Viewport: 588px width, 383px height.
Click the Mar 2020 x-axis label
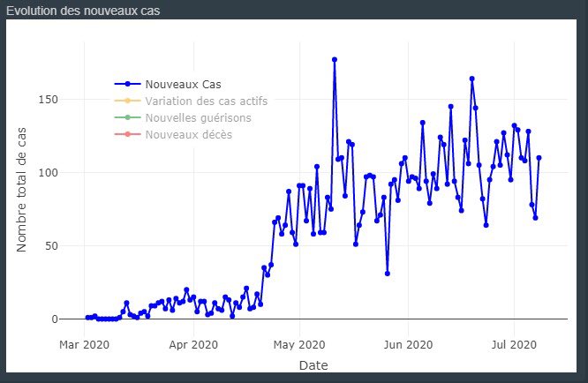tap(84, 345)
